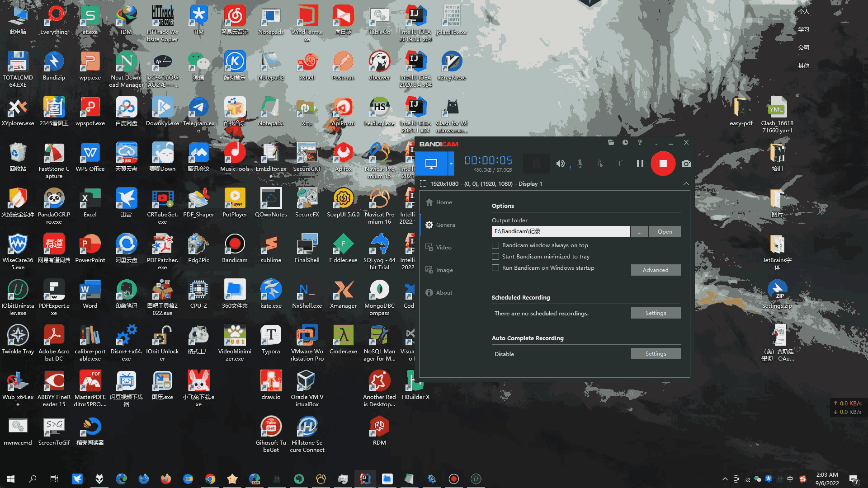Open the output folder icon in title bar
Image resolution: width=868 pixels, height=488 pixels.
(611, 142)
